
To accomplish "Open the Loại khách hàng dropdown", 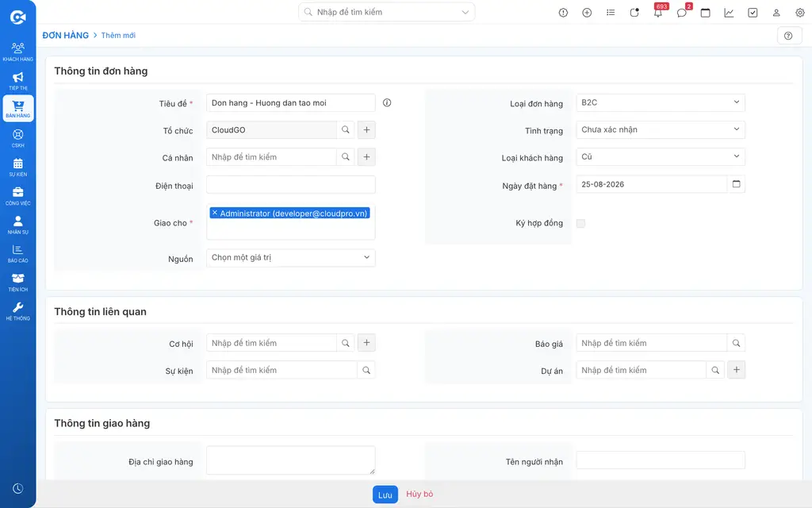I will point(661,156).
